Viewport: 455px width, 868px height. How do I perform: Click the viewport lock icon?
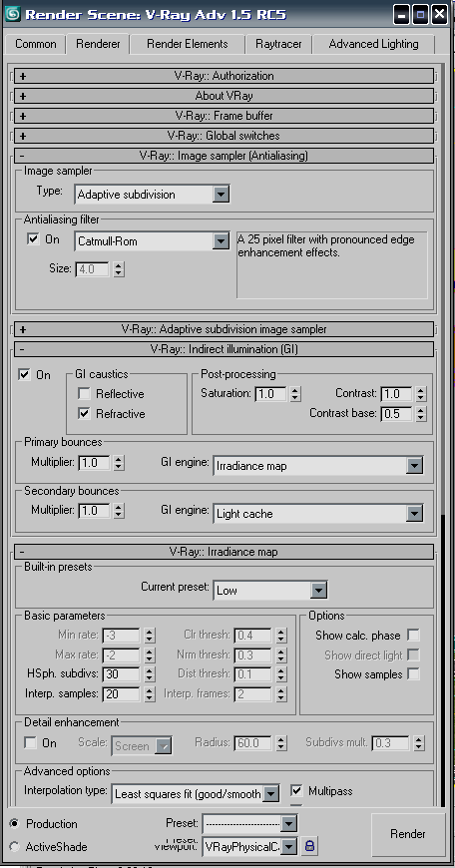(309, 846)
